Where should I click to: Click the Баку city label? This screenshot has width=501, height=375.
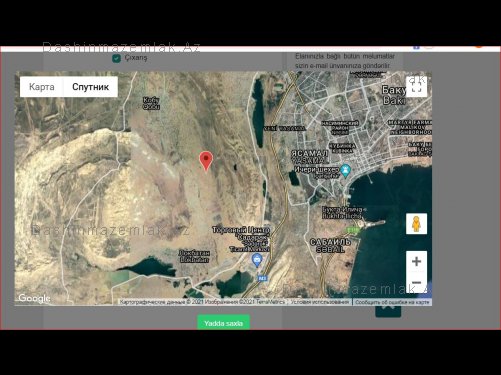[393, 90]
